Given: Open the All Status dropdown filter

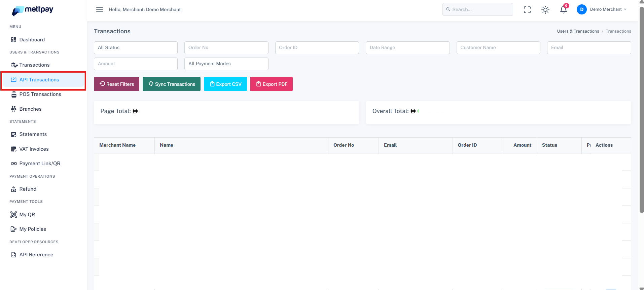Looking at the screenshot, I should point(136,48).
